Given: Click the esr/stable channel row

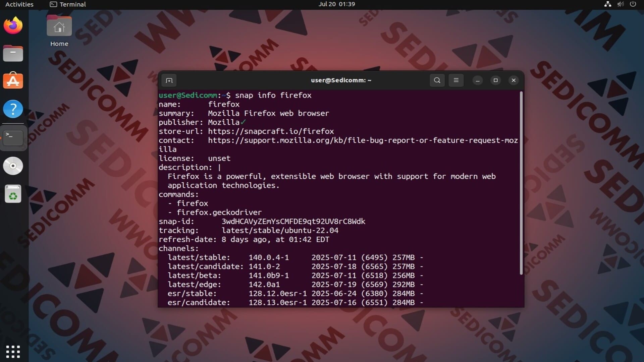Looking at the screenshot, I should (296, 294).
